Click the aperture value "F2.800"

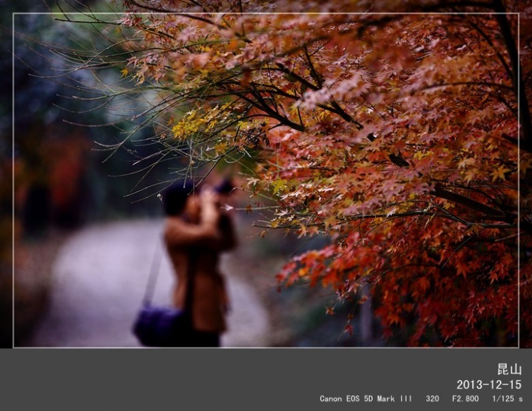tap(465, 399)
